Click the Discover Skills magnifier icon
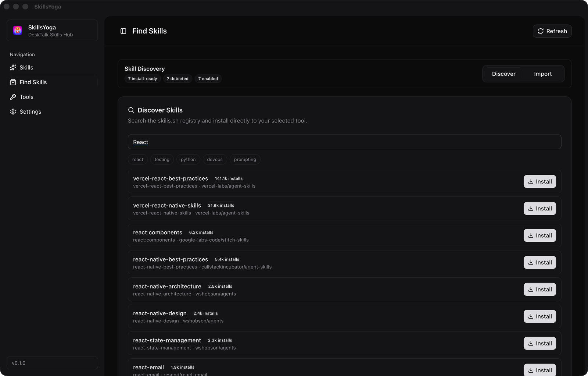The image size is (588, 376). pos(131,110)
